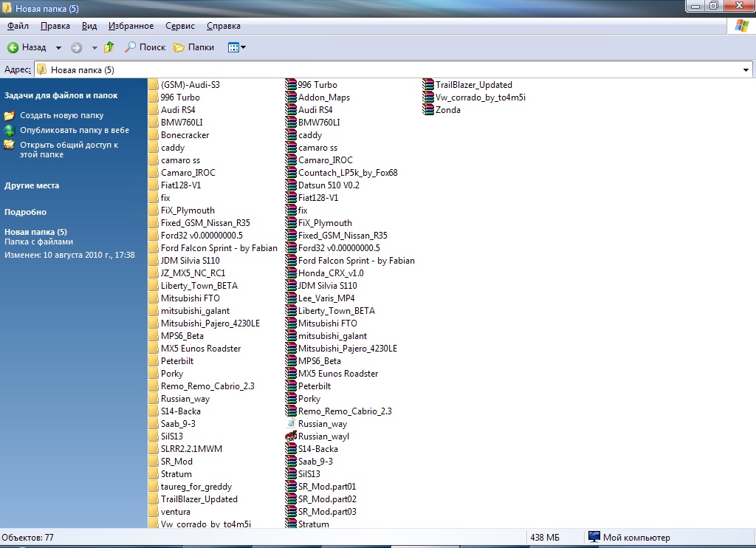Select the SLRR2.2.1MWM folder icon
The height and width of the screenshot is (548, 756).
point(154,448)
